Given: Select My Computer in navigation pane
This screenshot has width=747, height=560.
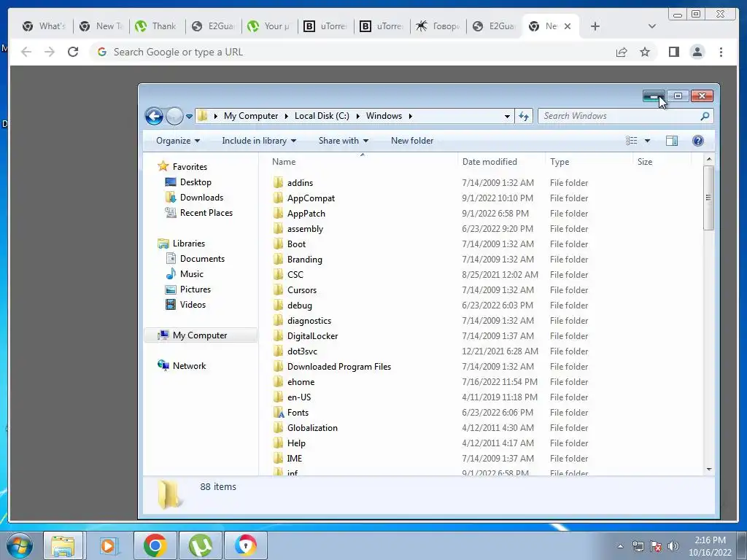Looking at the screenshot, I should (x=200, y=335).
